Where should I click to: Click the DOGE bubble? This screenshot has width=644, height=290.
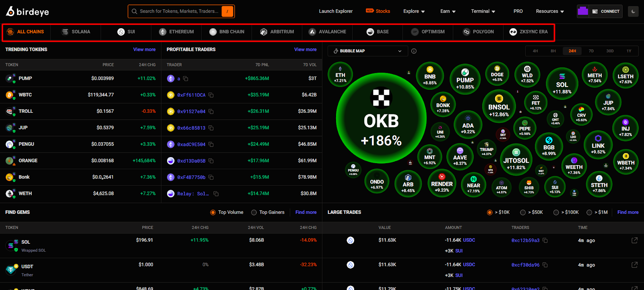click(x=497, y=74)
